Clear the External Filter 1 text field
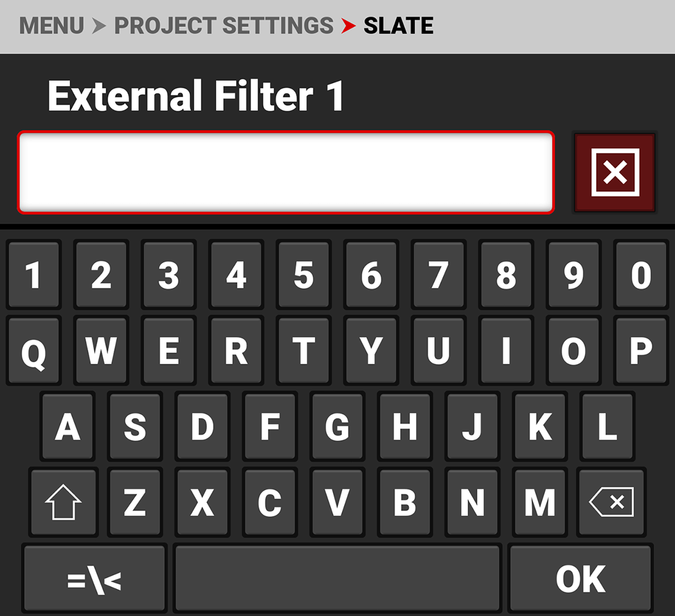This screenshot has height=616, width=675. 615,172
